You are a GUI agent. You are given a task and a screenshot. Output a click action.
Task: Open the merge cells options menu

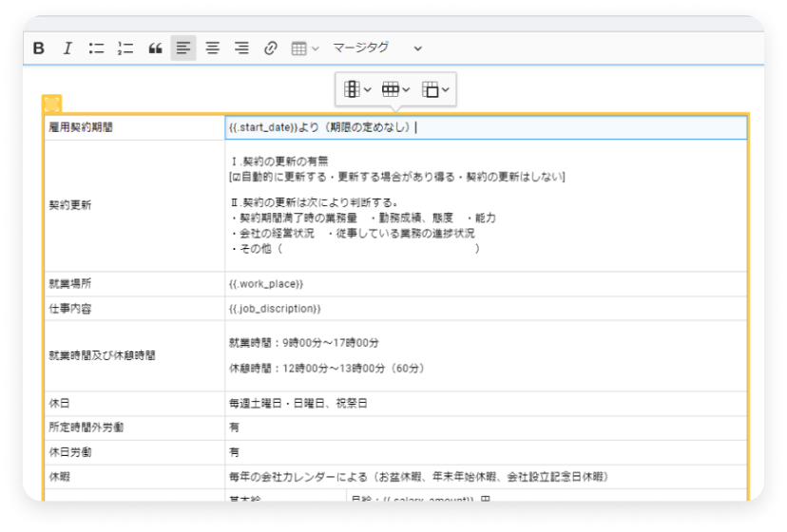pyautogui.click(x=435, y=89)
